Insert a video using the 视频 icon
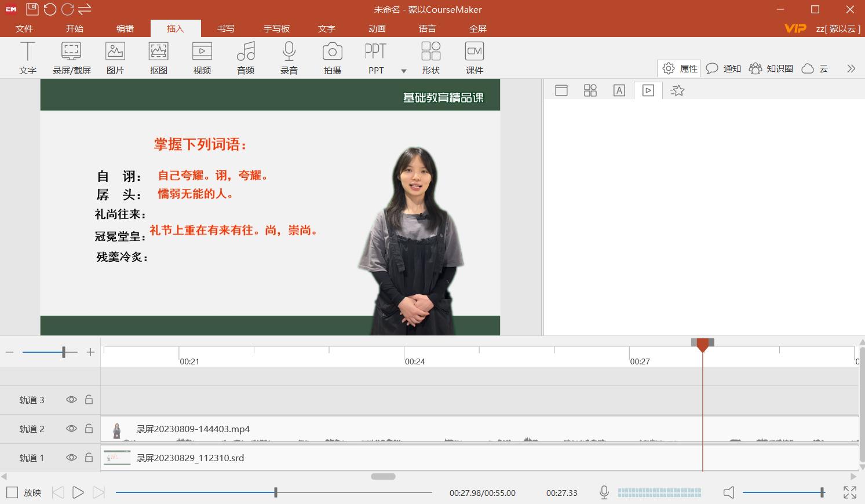 (x=202, y=57)
